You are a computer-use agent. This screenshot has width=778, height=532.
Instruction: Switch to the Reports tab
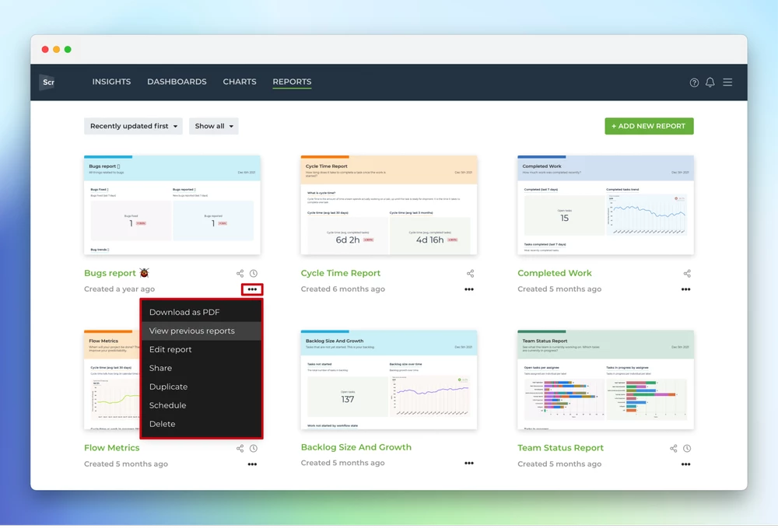292,82
